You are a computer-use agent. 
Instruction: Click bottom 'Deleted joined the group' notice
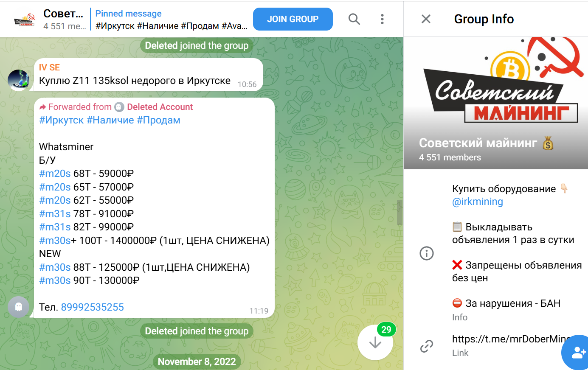tap(197, 331)
